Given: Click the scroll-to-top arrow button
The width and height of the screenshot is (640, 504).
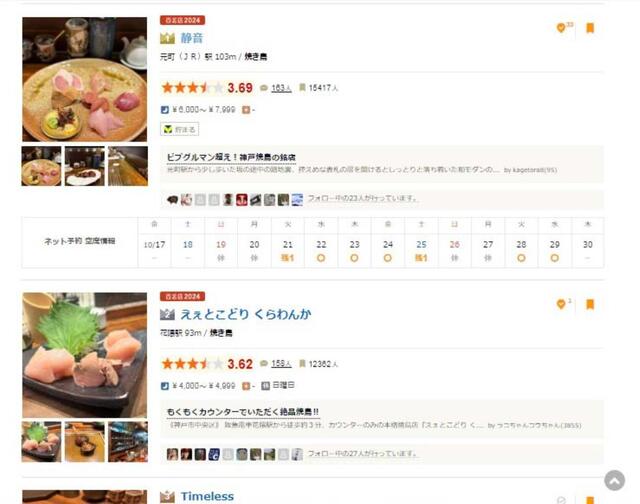Looking at the screenshot, I should (615, 480).
